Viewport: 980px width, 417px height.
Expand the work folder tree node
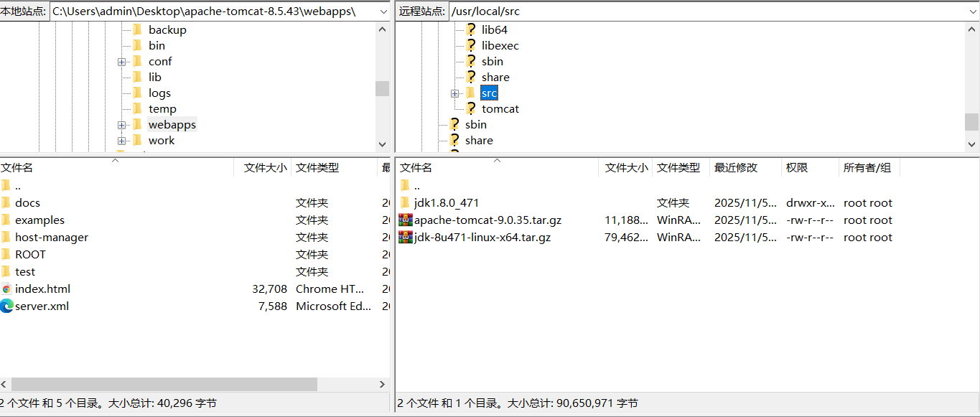[x=121, y=141]
